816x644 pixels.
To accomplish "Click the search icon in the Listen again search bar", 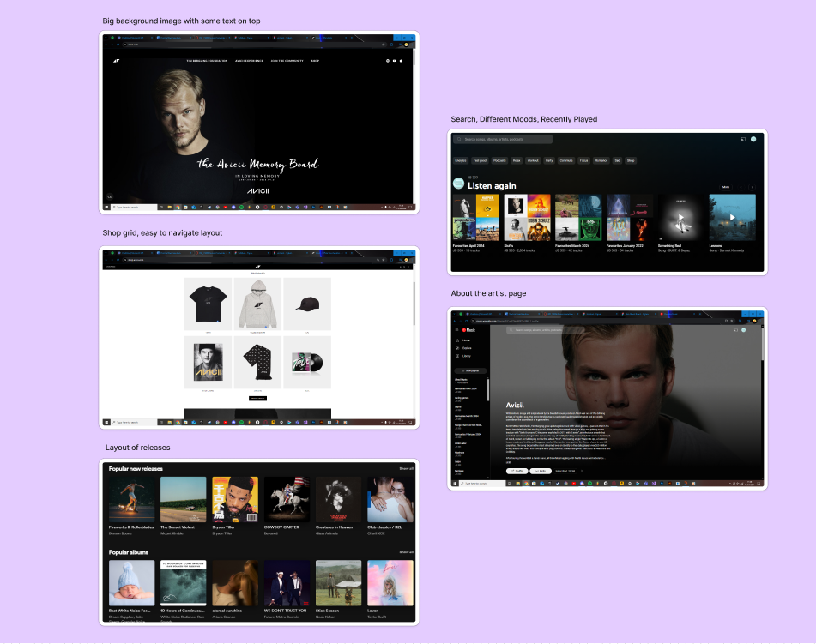I will [459, 139].
